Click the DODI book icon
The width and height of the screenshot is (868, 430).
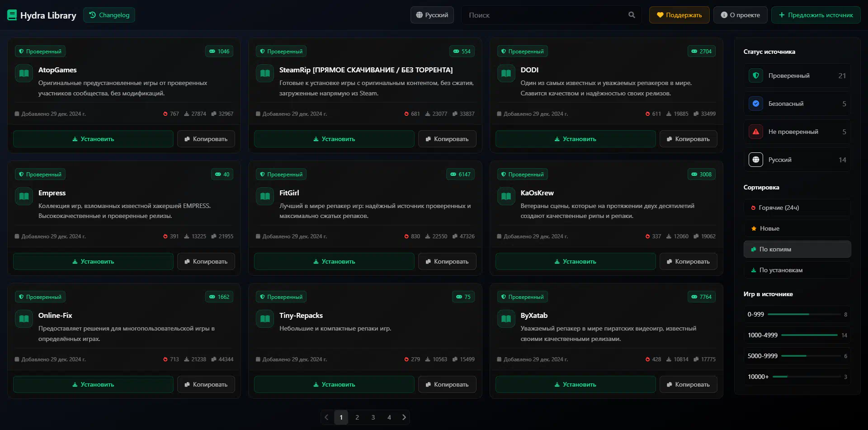click(506, 73)
